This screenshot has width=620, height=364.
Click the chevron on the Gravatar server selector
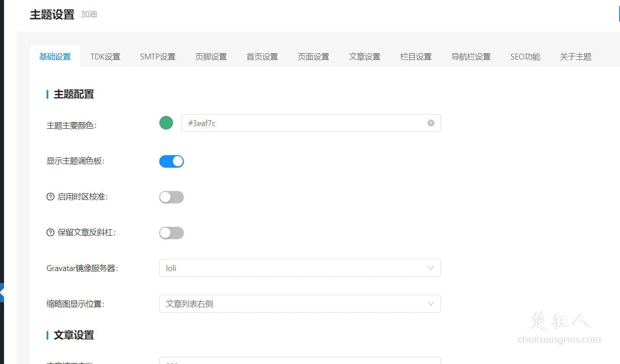point(431,267)
